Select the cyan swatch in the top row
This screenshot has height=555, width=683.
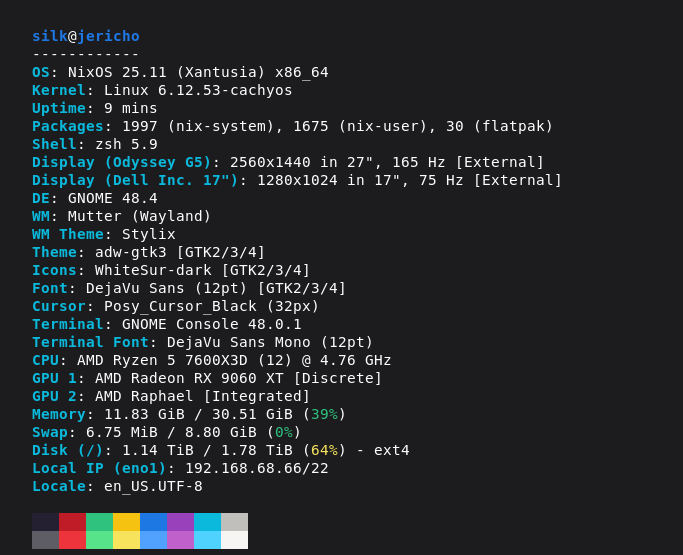point(207,522)
